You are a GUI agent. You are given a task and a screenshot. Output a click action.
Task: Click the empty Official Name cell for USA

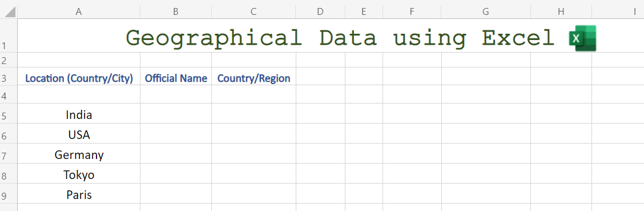[x=176, y=133]
